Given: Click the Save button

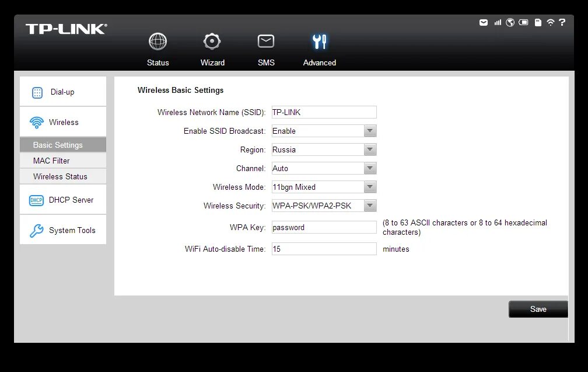Looking at the screenshot, I should 538,310.
